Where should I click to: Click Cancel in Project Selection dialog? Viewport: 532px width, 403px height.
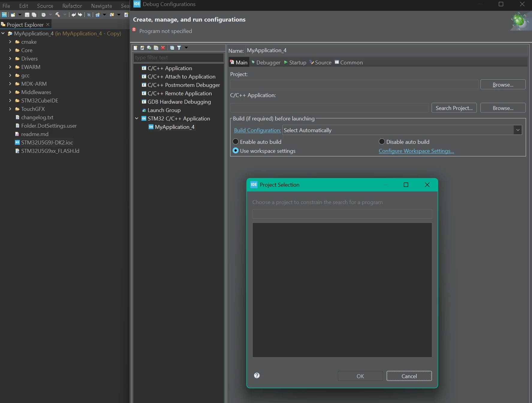409,376
